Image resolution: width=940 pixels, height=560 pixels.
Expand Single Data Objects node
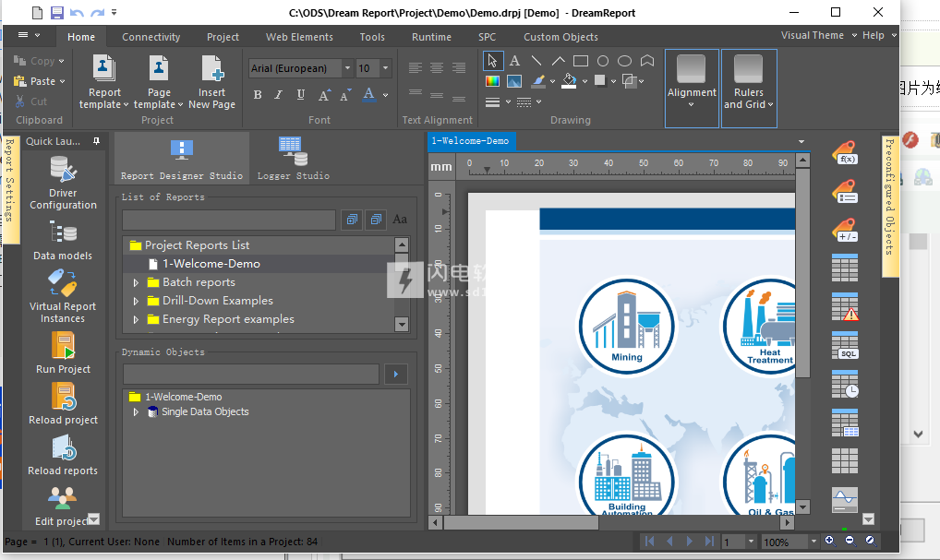point(136,412)
